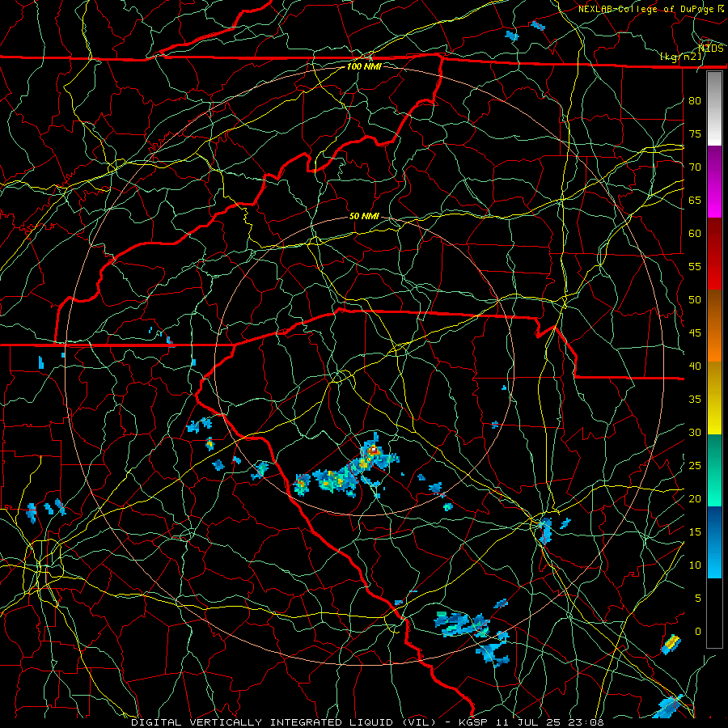Click the 11 JUL 25 date text
The height and width of the screenshot is (728, 728).
point(530,722)
